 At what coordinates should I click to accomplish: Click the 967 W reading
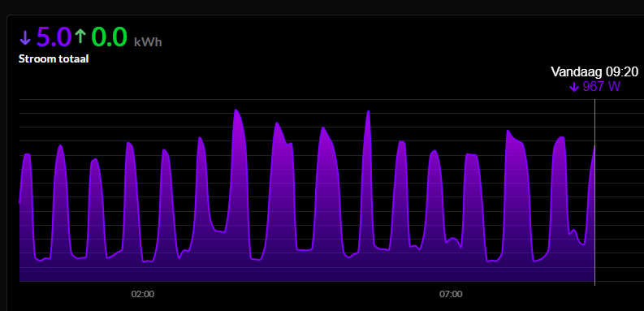click(601, 87)
